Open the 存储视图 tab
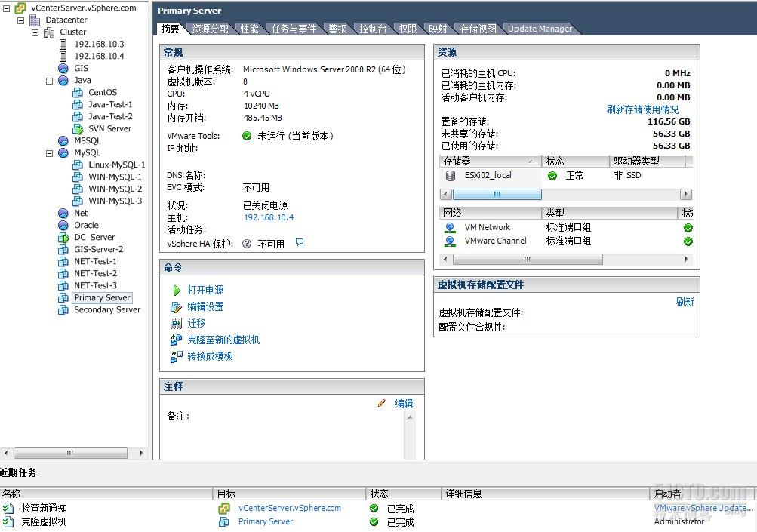The width and height of the screenshot is (757, 532). 478,29
